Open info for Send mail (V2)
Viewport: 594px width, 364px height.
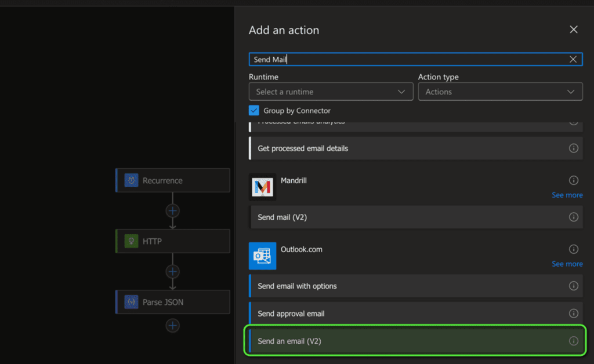point(574,217)
